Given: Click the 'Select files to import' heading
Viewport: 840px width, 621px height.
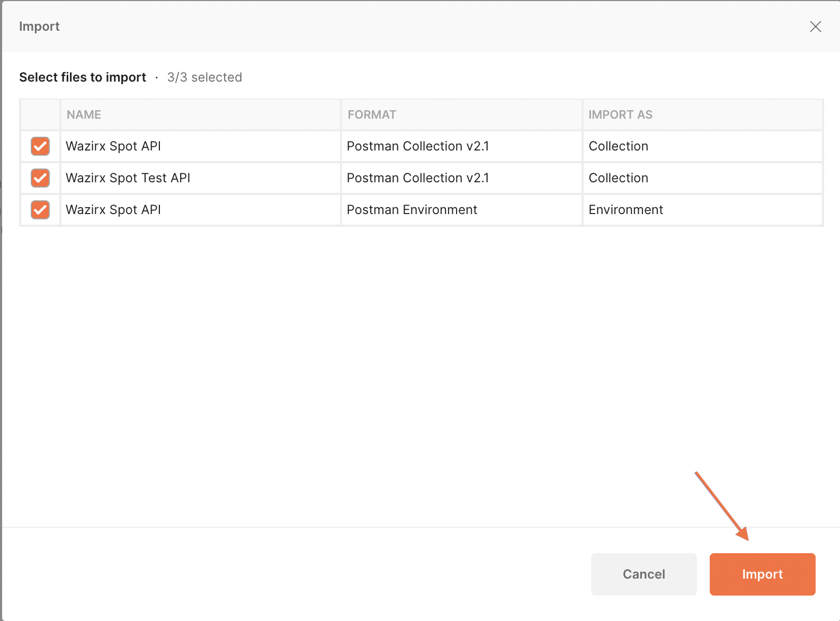Looking at the screenshot, I should 83,77.
